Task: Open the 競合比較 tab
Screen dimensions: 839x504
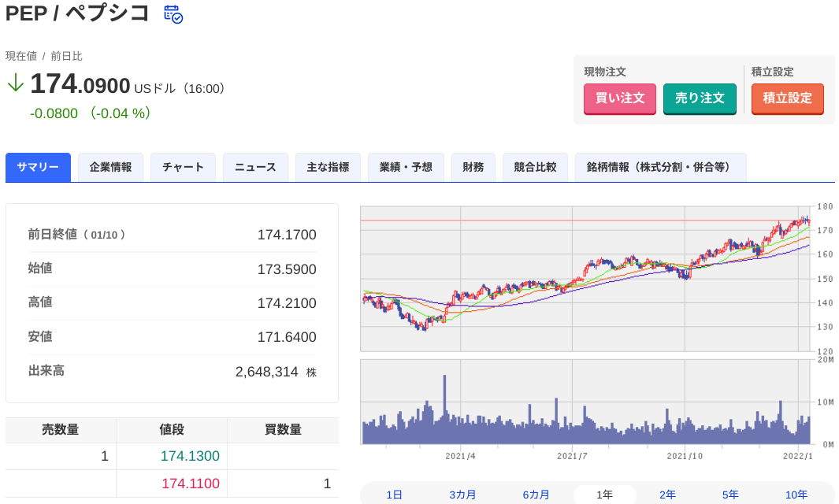Action: pyautogui.click(x=535, y=167)
